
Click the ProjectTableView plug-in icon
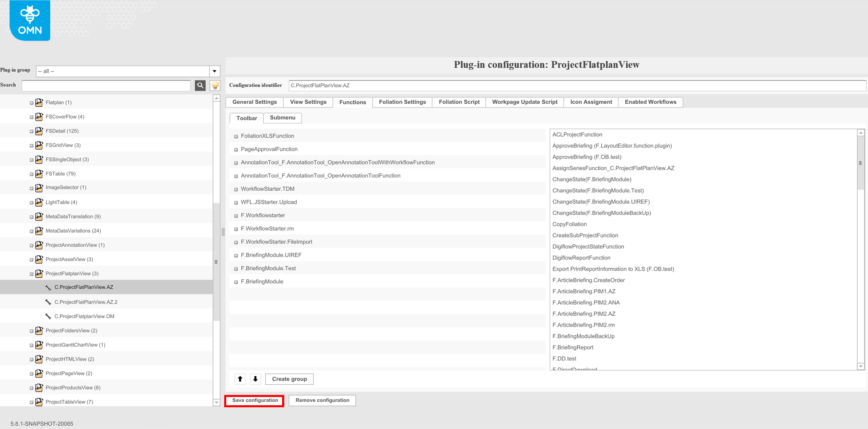39,402
